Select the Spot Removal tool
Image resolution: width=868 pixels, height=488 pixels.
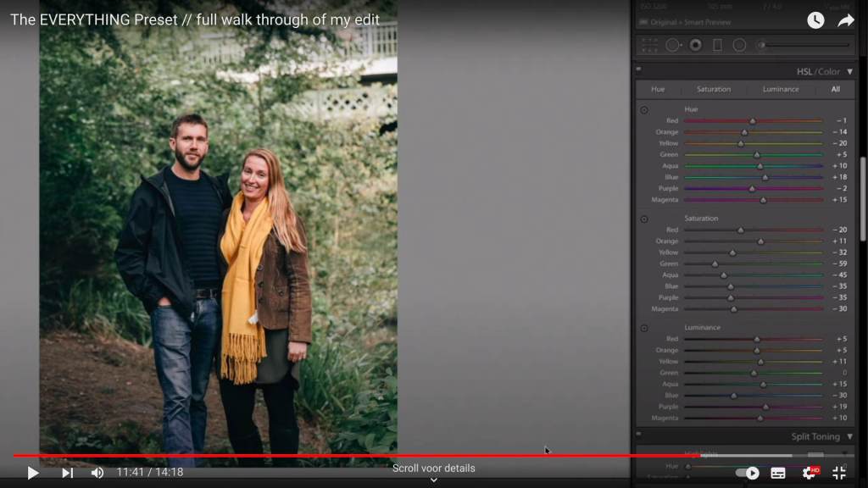[x=673, y=46]
